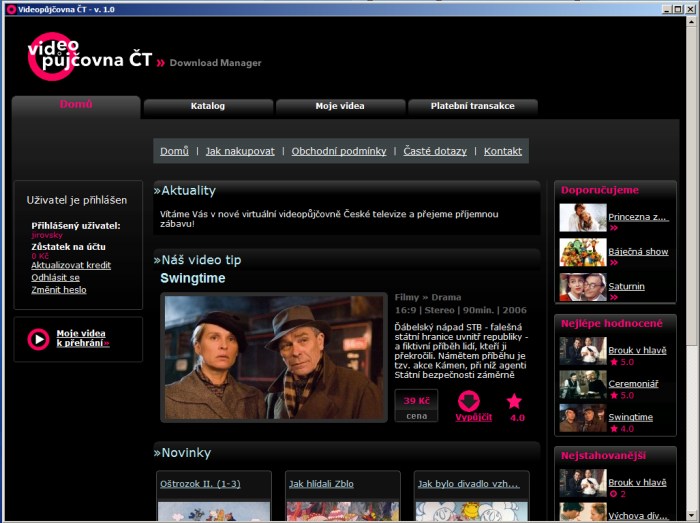The image size is (700, 523).
Task: Click Aktualizovat kredit link
Action: pyautogui.click(x=71, y=265)
